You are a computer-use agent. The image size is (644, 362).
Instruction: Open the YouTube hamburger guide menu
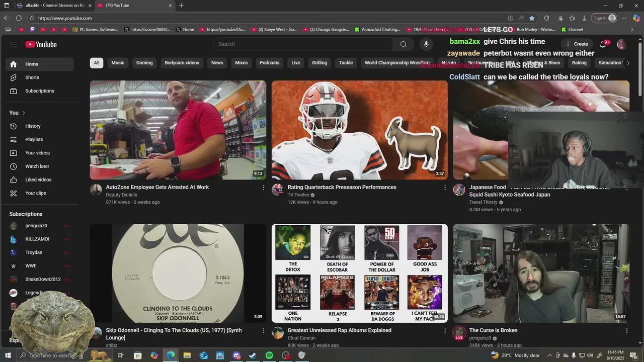click(x=13, y=44)
